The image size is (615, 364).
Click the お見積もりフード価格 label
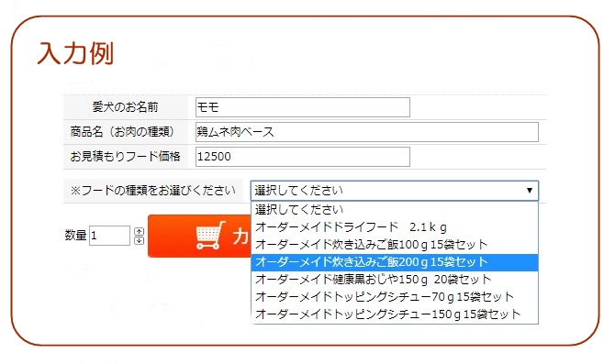tap(126, 157)
